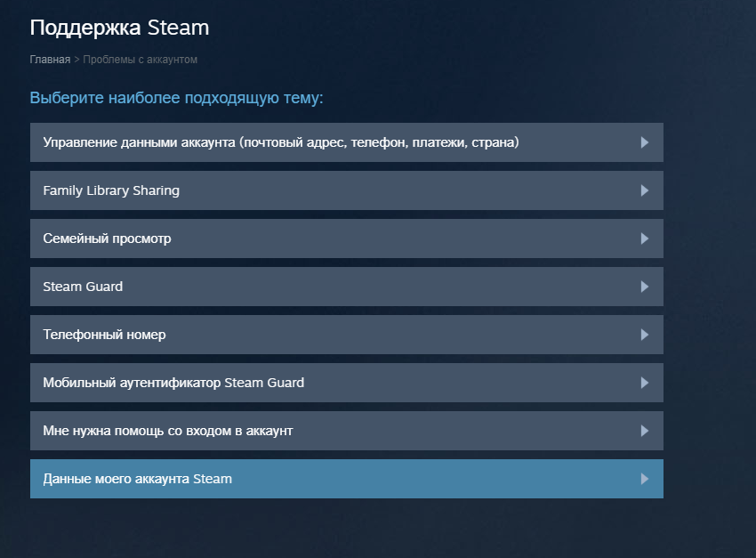Select the Семейный просмотр topic
This screenshot has height=558, width=756.
click(x=347, y=239)
